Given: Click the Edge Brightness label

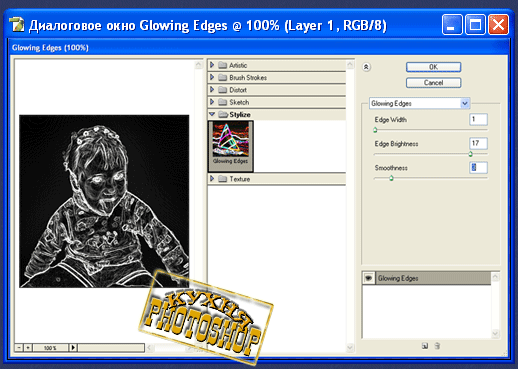Looking at the screenshot, I should click(x=396, y=144).
